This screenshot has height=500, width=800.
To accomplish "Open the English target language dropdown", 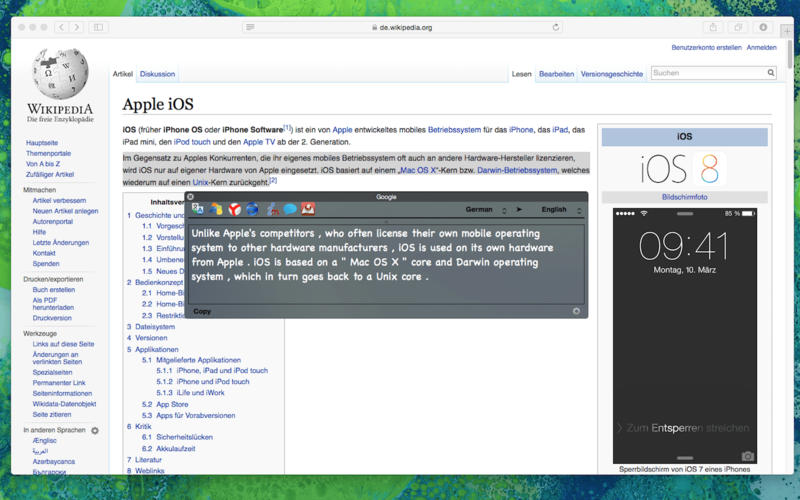I will point(561,209).
